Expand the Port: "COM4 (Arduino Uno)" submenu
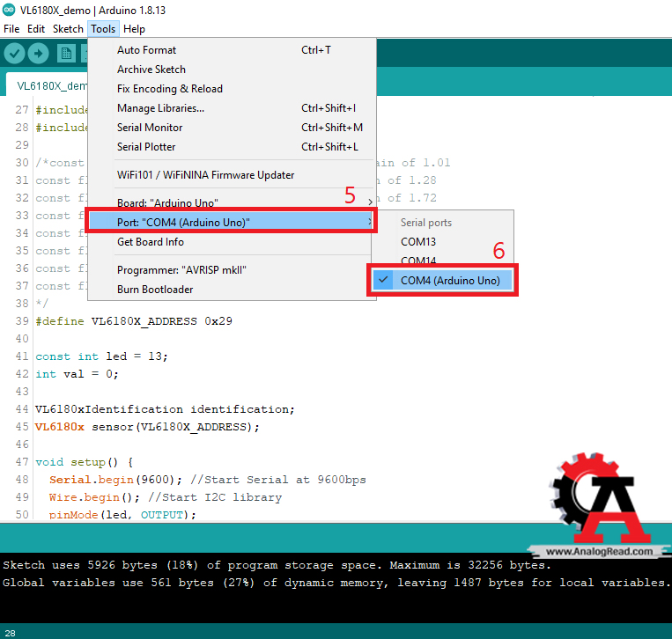672x639 pixels. click(232, 222)
